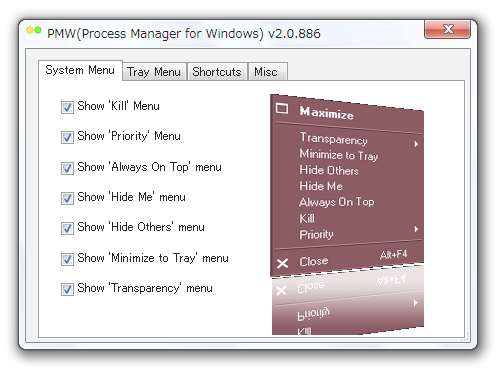
Task: Switch to the Tray Menu tab
Action: pyautogui.click(x=154, y=72)
